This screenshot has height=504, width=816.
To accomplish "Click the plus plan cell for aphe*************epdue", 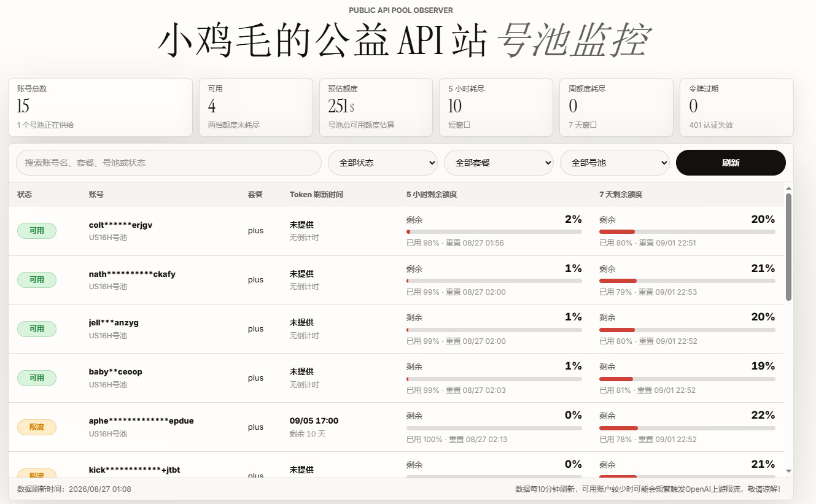I will pyautogui.click(x=255, y=427).
